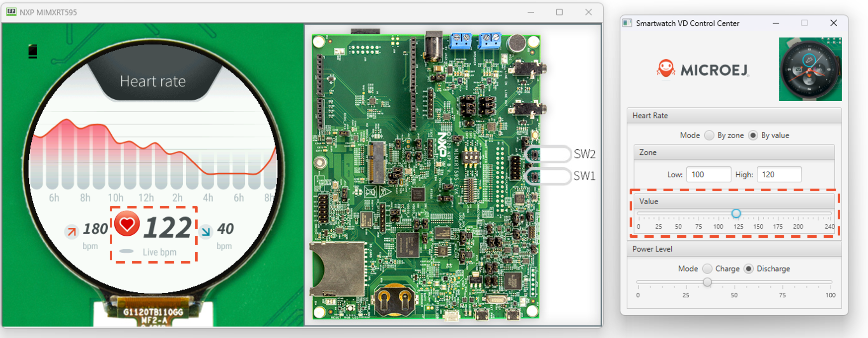Click the Power Level slider handle
The image size is (868, 338).
pyautogui.click(x=707, y=282)
